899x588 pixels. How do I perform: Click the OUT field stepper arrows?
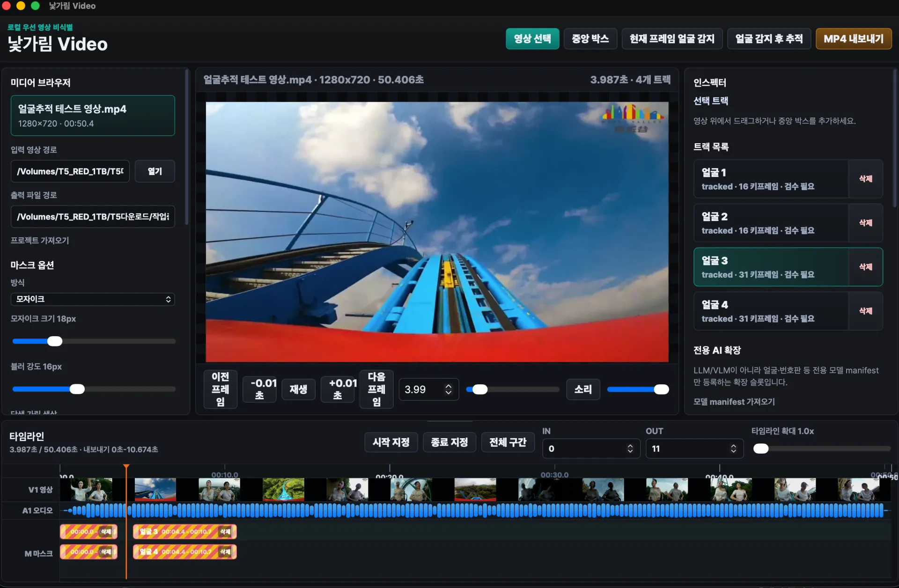click(x=734, y=448)
